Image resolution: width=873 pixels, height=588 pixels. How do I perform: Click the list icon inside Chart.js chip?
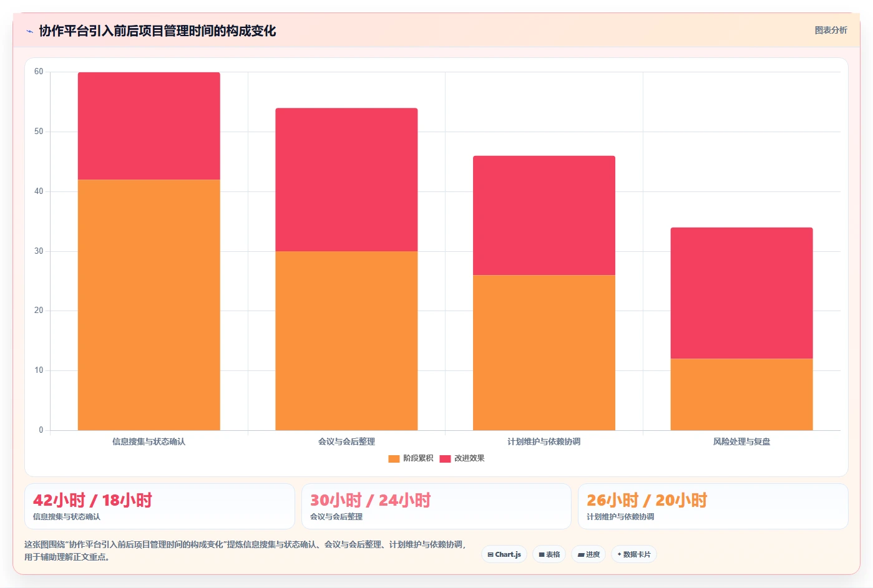[x=490, y=554]
